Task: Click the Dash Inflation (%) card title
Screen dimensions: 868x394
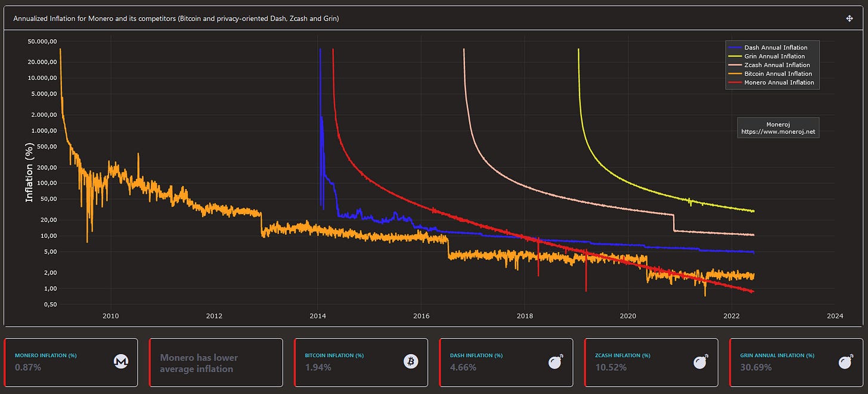Action: [x=476, y=355]
